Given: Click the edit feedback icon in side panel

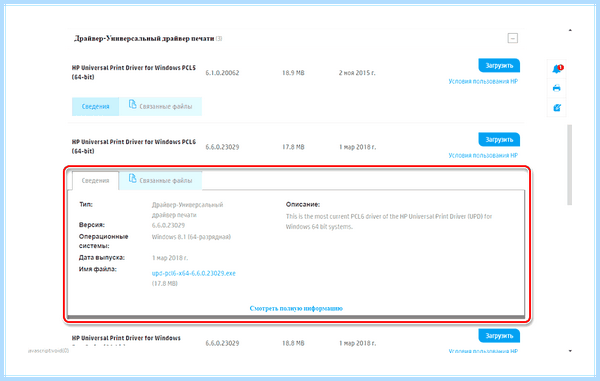Looking at the screenshot, I should 557,107.
